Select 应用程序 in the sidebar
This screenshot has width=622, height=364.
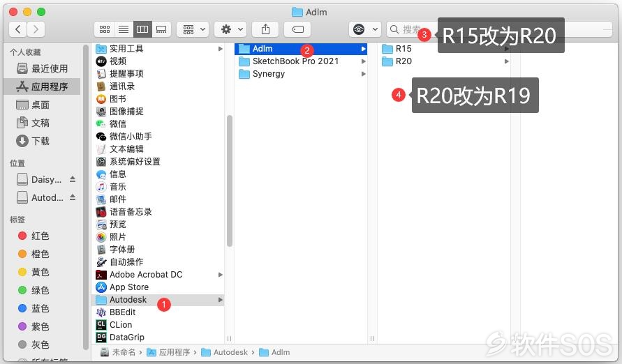[x=42, y=86]
